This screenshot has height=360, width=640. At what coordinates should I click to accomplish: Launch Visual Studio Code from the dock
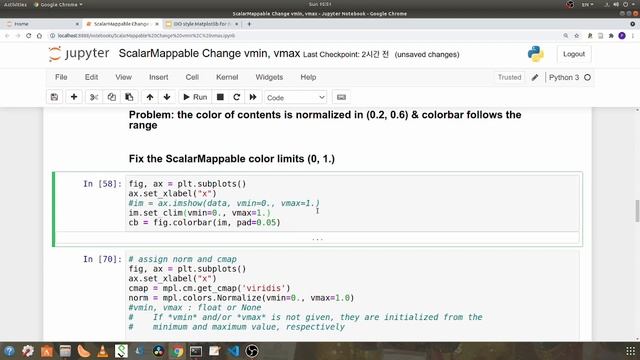233,351
